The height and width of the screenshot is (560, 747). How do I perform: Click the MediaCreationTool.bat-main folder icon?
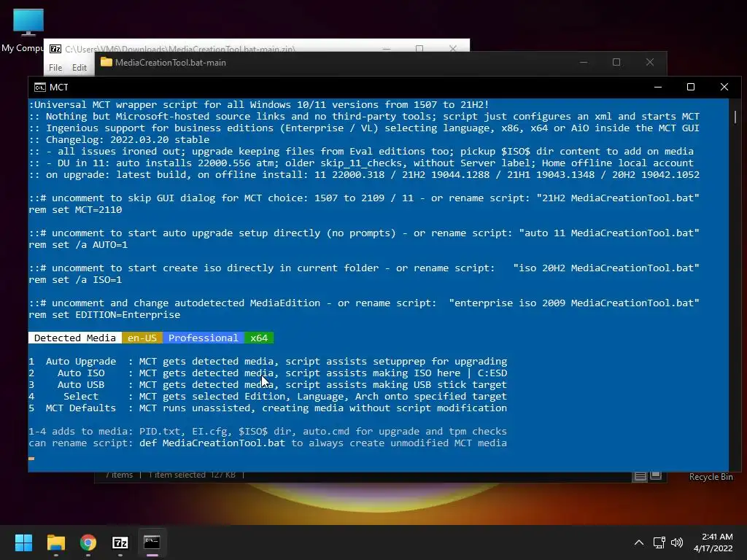(x=107, y=63)
